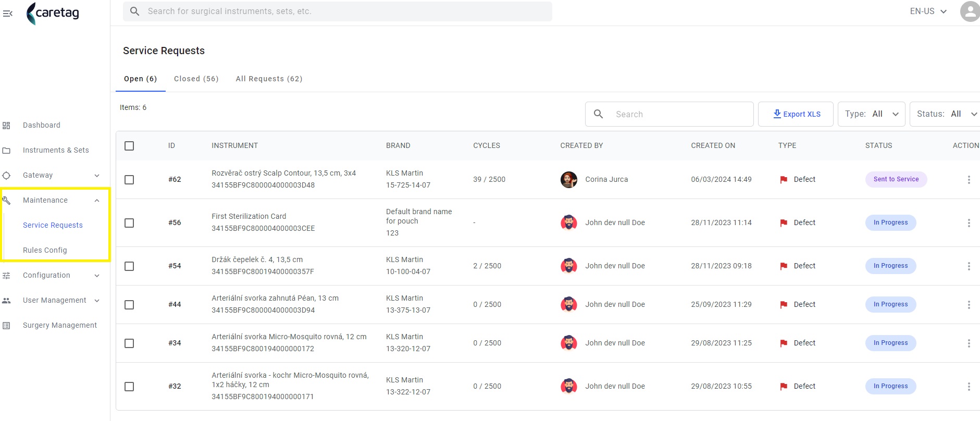Collapse sidebar with hamburger menu icon
The height and width of the screenshot is (421, 980).
(7, 13)
